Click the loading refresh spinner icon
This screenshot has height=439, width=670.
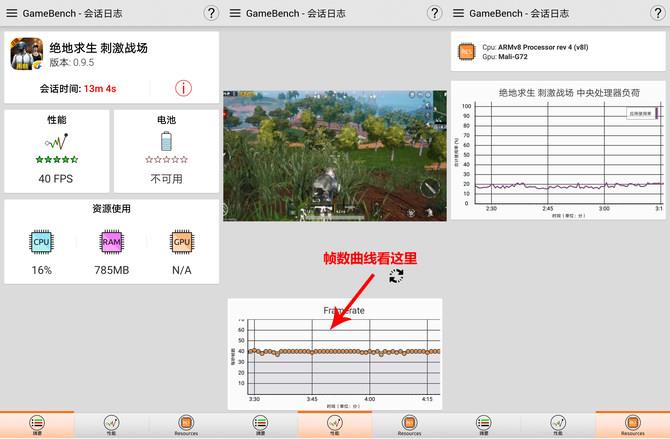click(x=396, y=276)
